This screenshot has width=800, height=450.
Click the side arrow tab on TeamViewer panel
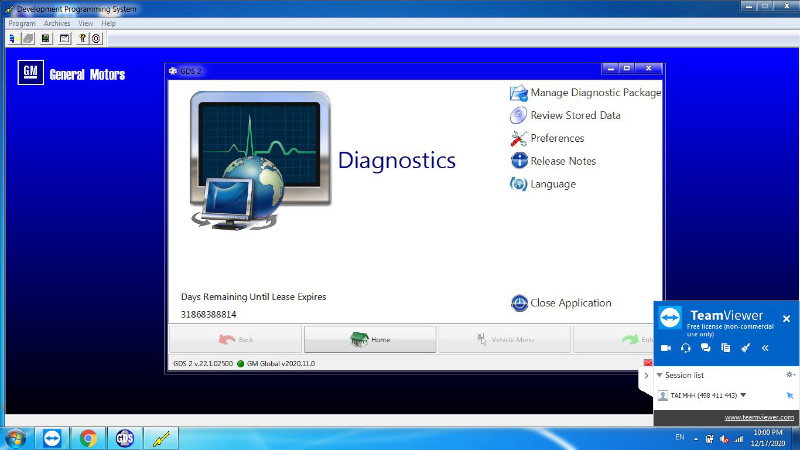(646, 376)
